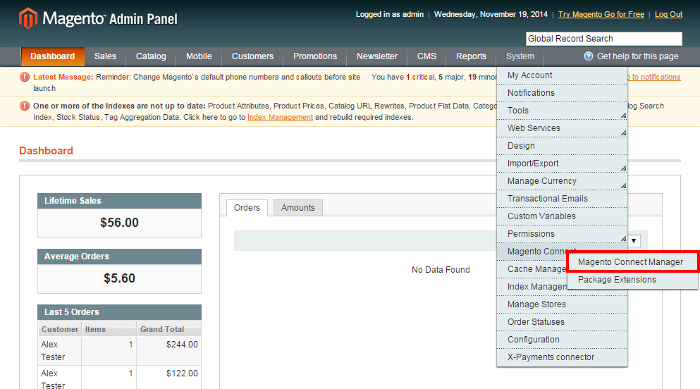This screenshot has width=700, height=389.
Task: Select Configuration menu item
Action: pos(562,340)
